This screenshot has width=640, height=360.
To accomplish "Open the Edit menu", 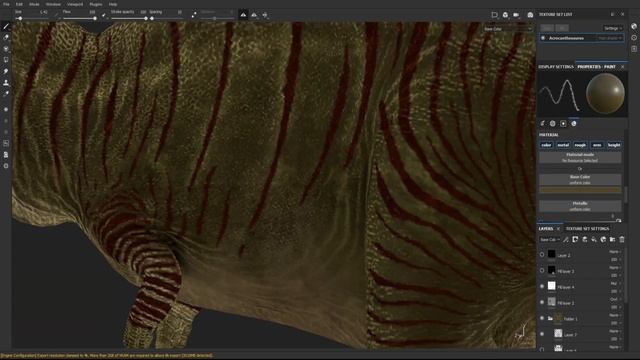I will 19,4.
